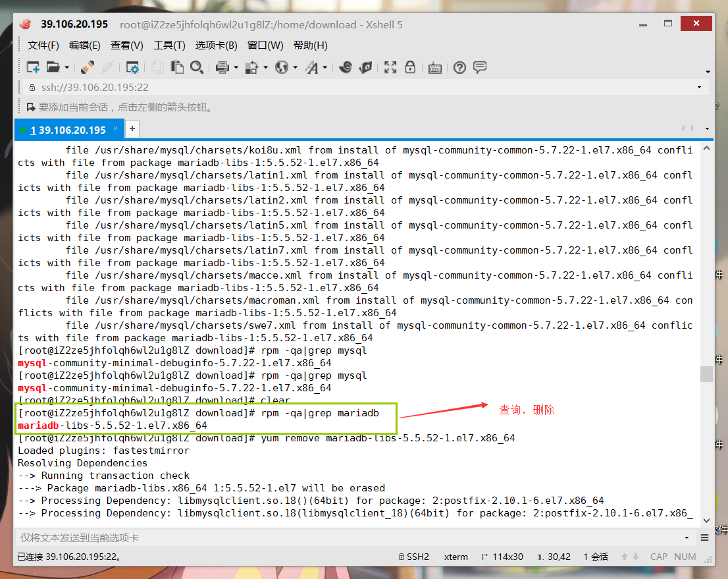Open Help using the question mark icon
Image resolution: width=728 pixels, height=579 pixels.
(459, 67)
